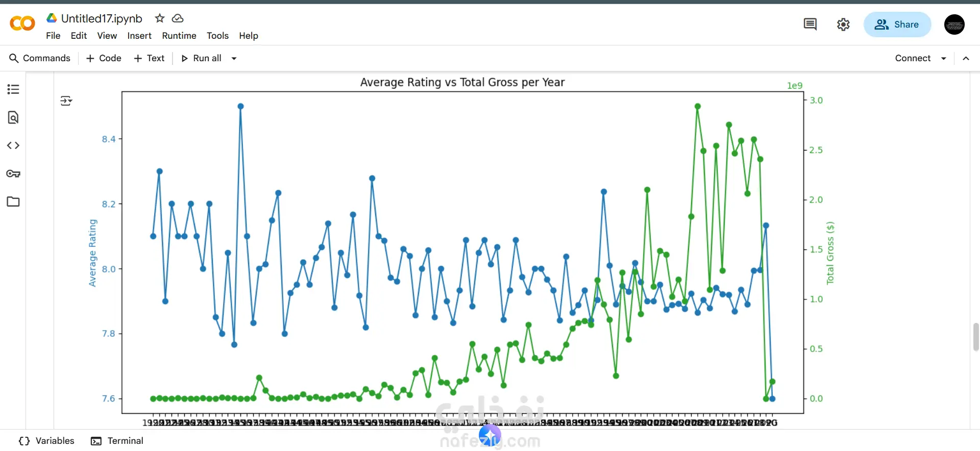The height and width of the screenshot is (451, 980).
Task: Open the Variables panel
Action: click(46, 441)
